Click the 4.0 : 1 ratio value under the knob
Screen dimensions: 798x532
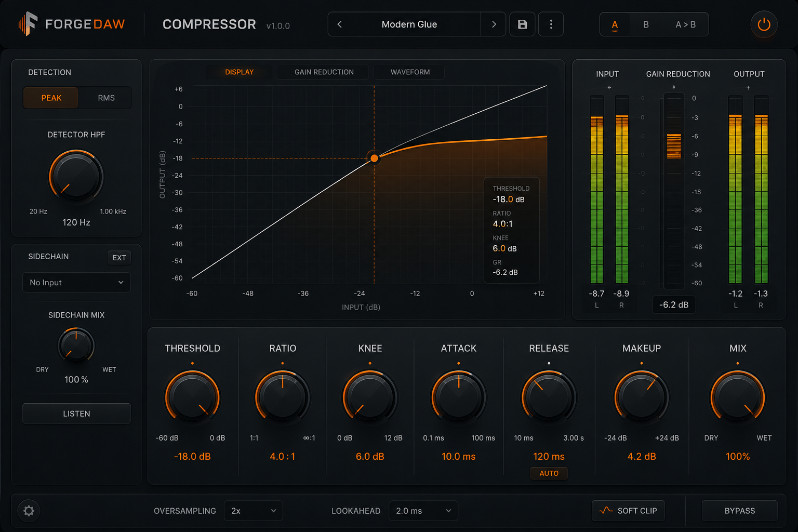click(283, 457)
